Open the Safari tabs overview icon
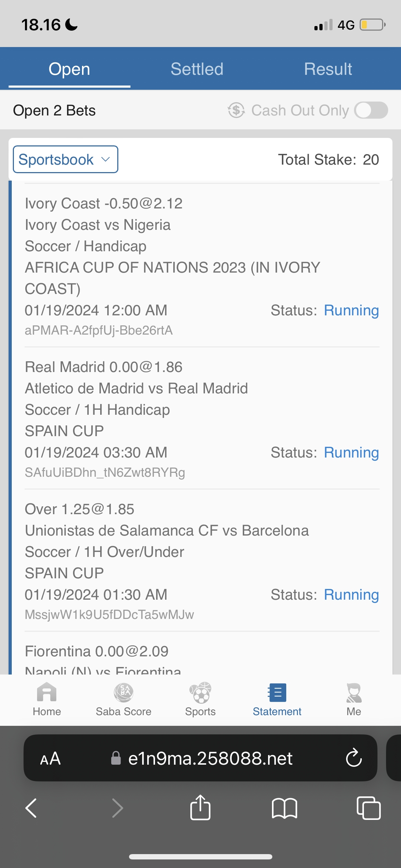401x868 pixels. [369, 808]
